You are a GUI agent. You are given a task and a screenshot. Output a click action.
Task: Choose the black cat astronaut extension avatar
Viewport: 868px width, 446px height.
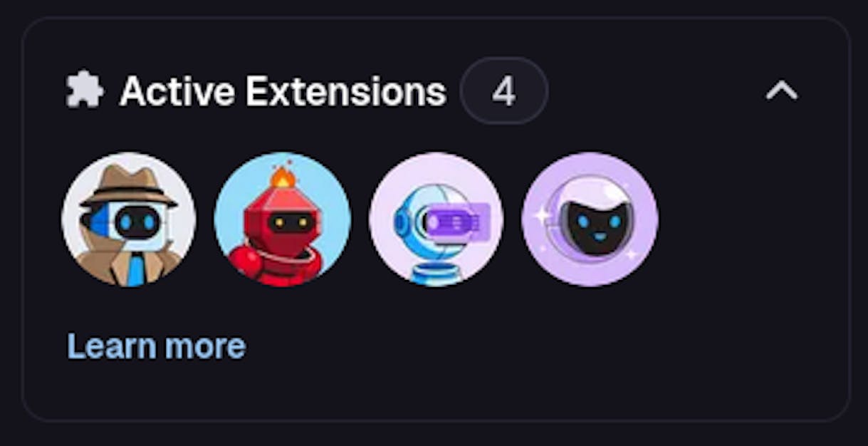(590, 219)
